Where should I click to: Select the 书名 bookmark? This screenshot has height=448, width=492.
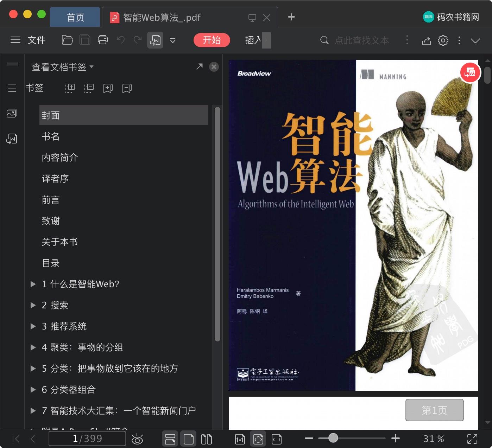[51, 136]
